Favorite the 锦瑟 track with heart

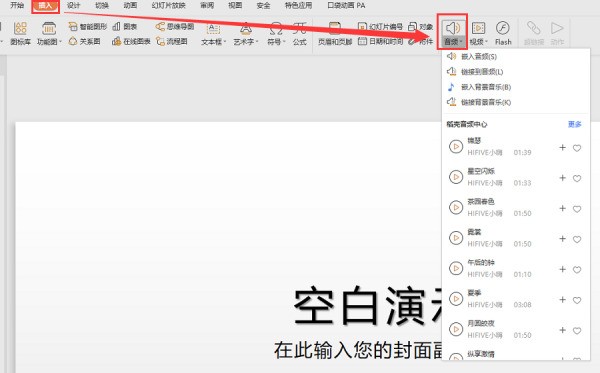pyautogui.click(x=577, y=148)
